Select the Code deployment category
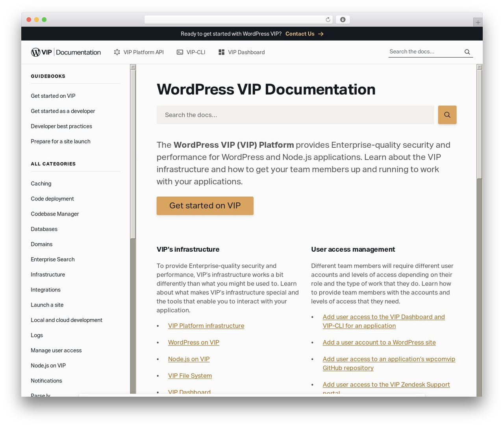The image size is (504, 427). point(52,199)
